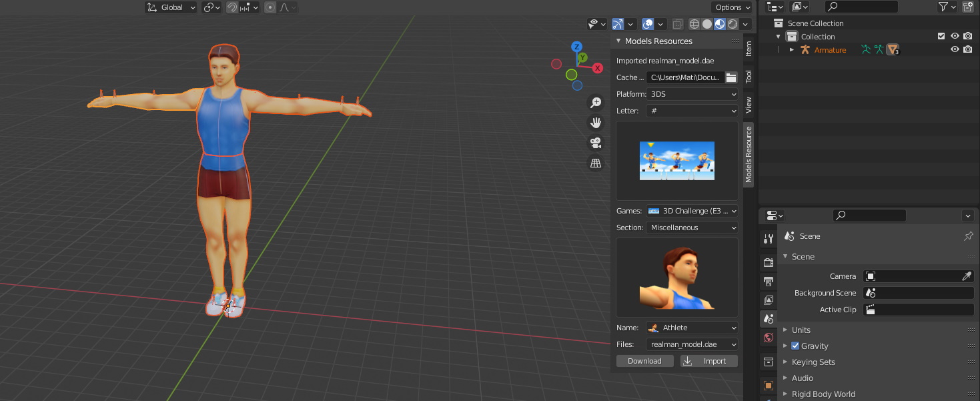Uncheck the Collection checkbox in the Outliner
Screen dimensions: 980x401
(941, 35)
